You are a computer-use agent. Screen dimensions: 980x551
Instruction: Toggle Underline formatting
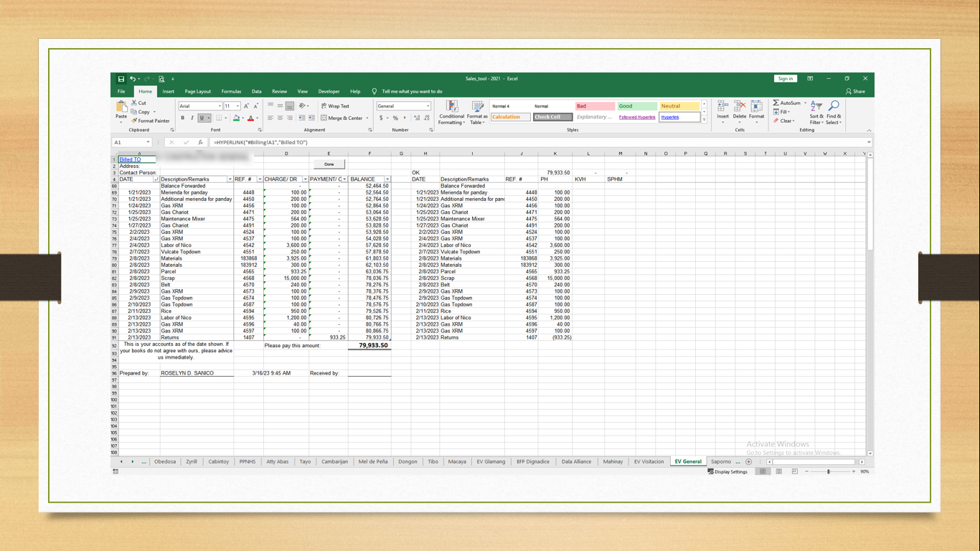202,118
